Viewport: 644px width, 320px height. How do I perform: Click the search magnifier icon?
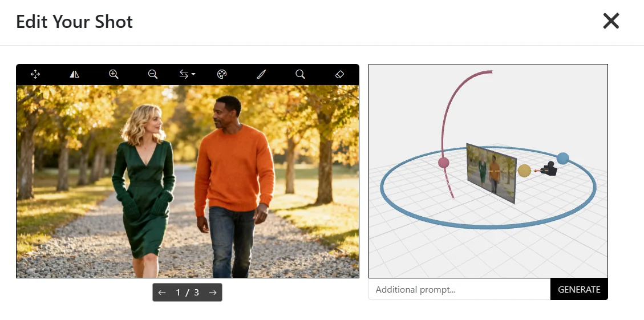[x=300, y=74]
